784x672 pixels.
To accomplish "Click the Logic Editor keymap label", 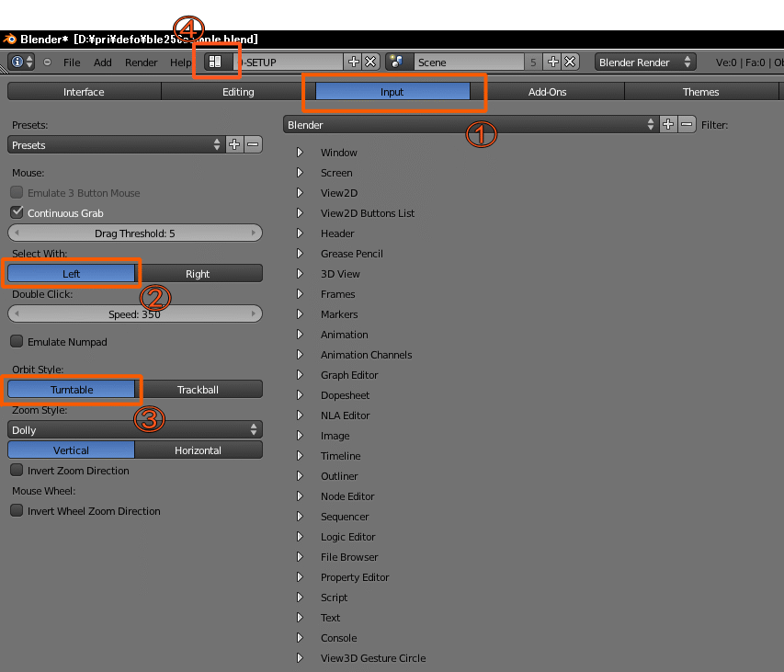I will (x=347, y=537).
